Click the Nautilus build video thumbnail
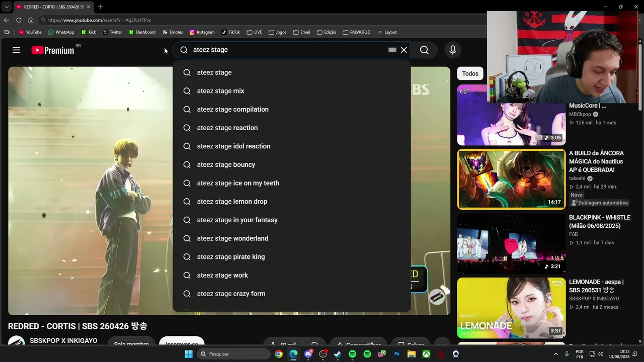Screen dimensions: 644x362 point(511,179)
